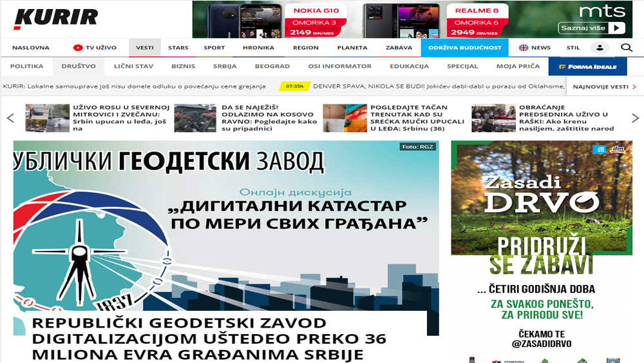Click the Kurir logo
The width and height of the screenshot is (644, 363).
56,19
